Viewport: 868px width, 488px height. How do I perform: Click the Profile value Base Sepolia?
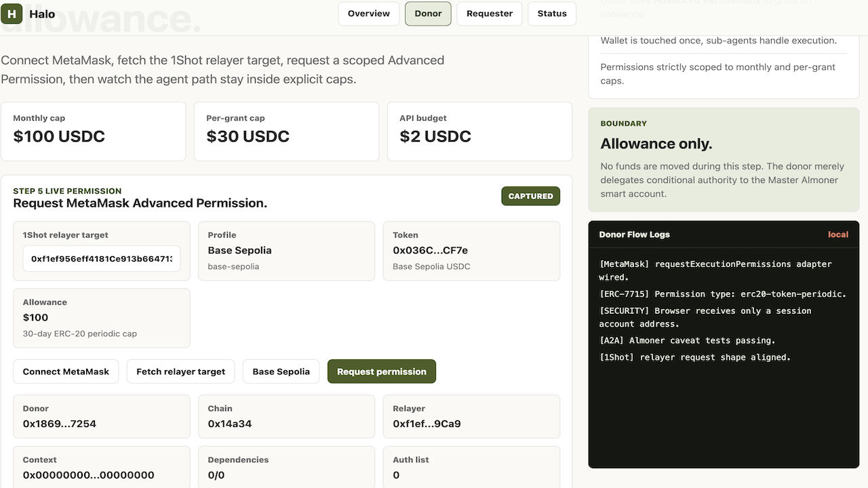click(239, 250)
